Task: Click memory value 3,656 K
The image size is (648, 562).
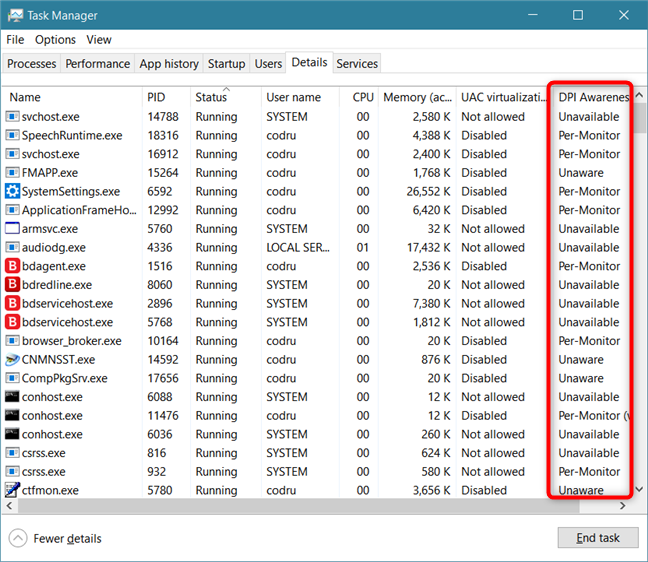Action: [431, 490]
